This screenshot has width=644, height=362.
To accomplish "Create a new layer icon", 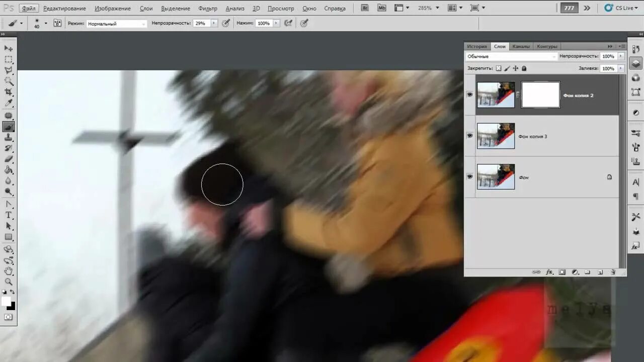I will tap(600, 272).
